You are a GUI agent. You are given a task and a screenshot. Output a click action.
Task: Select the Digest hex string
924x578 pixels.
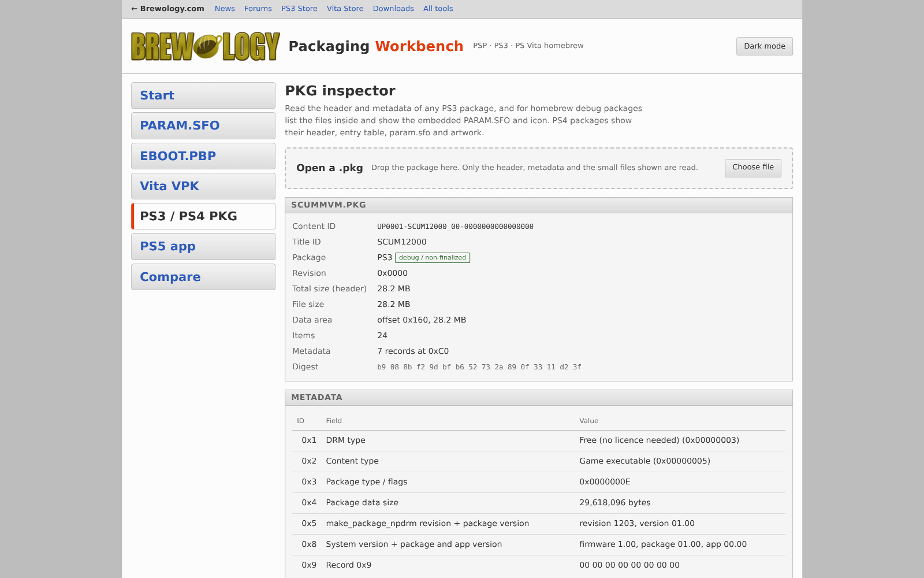point(479,367)
